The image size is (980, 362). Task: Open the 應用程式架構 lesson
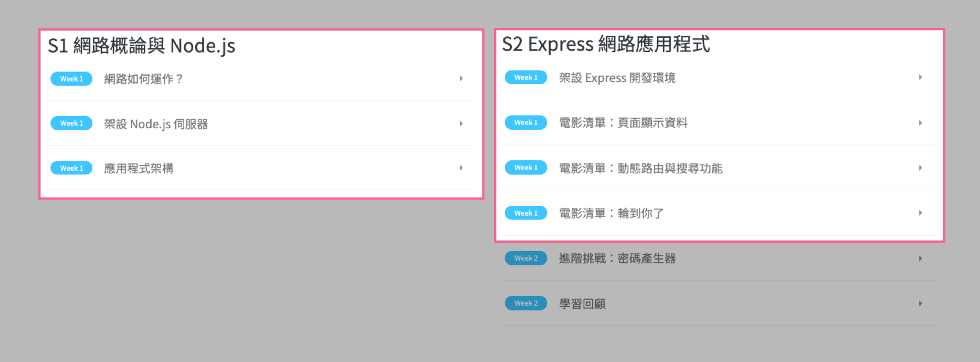(x=139, y=169)
